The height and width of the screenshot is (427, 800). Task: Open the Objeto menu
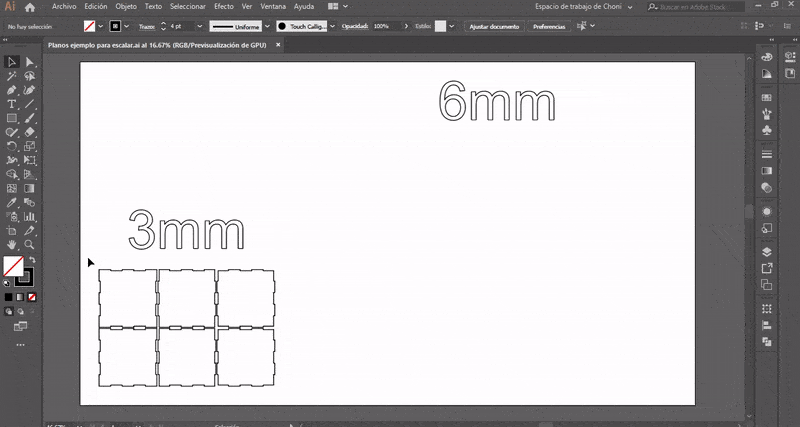pos(126,7)
